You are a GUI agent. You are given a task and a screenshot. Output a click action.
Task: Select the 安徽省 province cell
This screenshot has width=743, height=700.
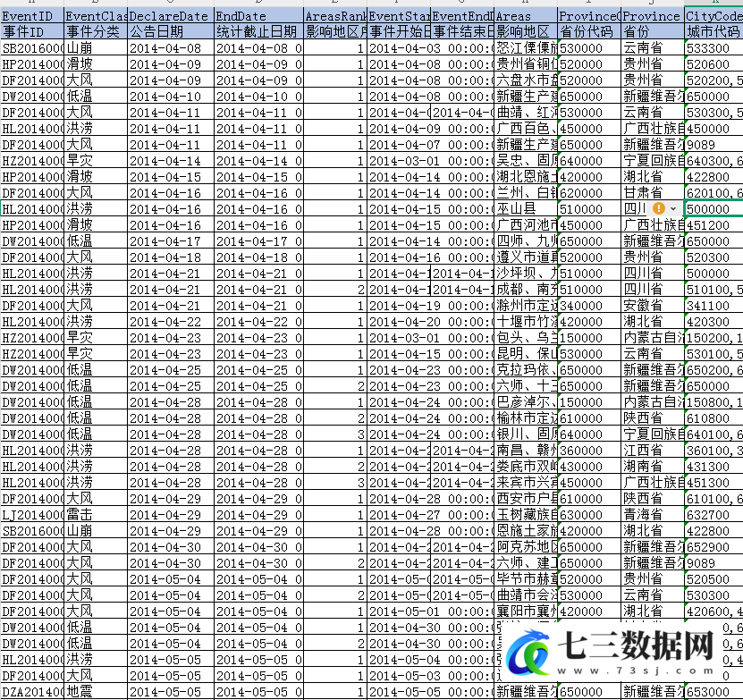653,306
